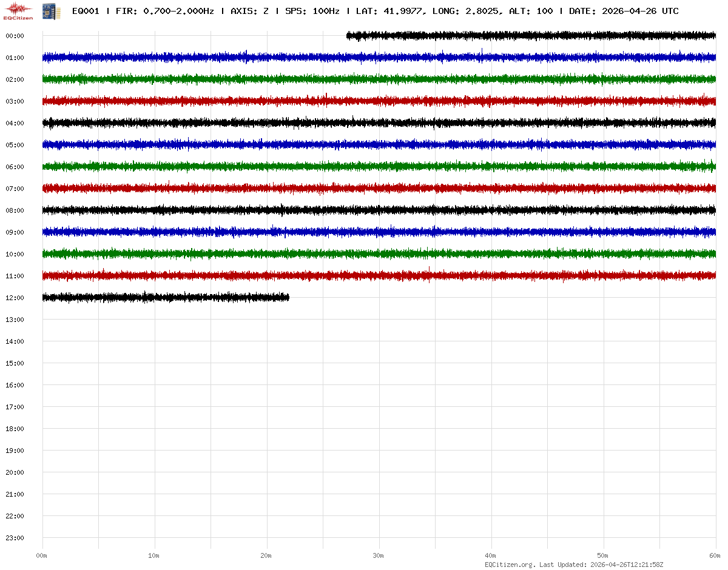
Task: Click the 30m minute axis label
Action: pyautogui.click(x=379, y=555)
